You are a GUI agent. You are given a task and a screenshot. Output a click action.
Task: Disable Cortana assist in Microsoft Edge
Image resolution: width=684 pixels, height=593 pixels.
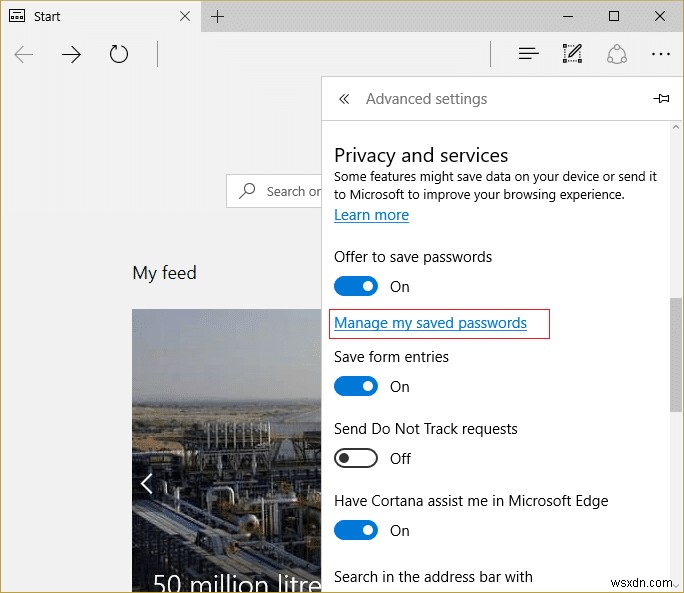[x=356, y=531]
